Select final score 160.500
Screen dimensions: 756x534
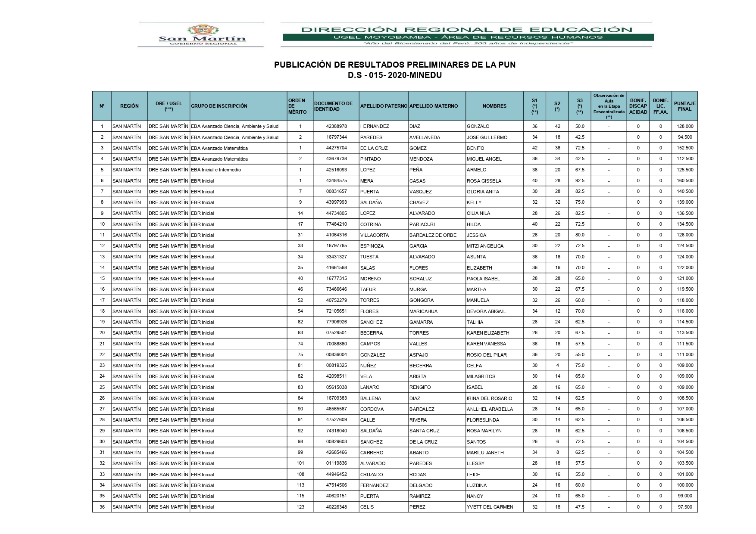[x=684, y=181]
